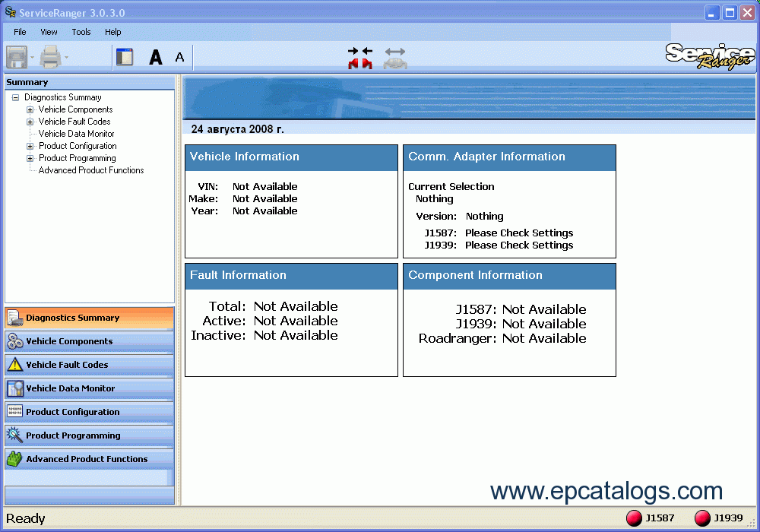The image size is (760, 532).
Task: Click the Summary panel header
Action: tap(90, 82)
